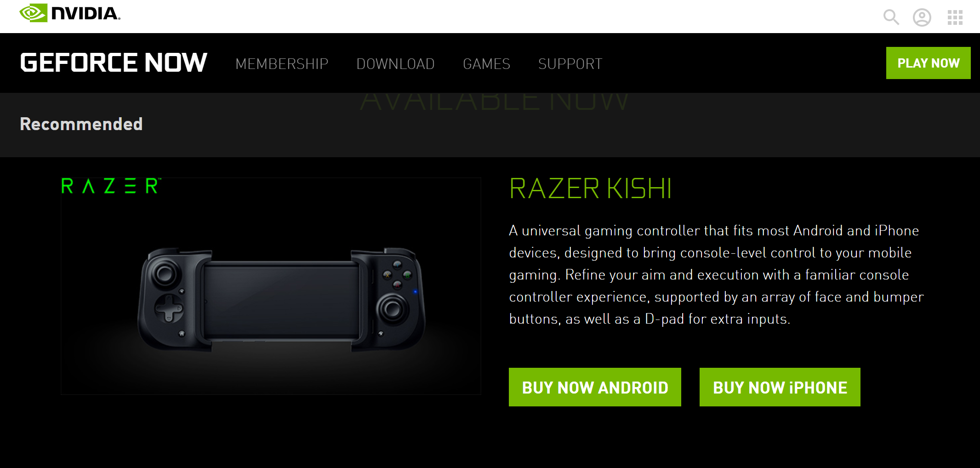Screen dimensions: 980x468
Task: Click the GEFORCE NOW logo
Action: point(114,63)
